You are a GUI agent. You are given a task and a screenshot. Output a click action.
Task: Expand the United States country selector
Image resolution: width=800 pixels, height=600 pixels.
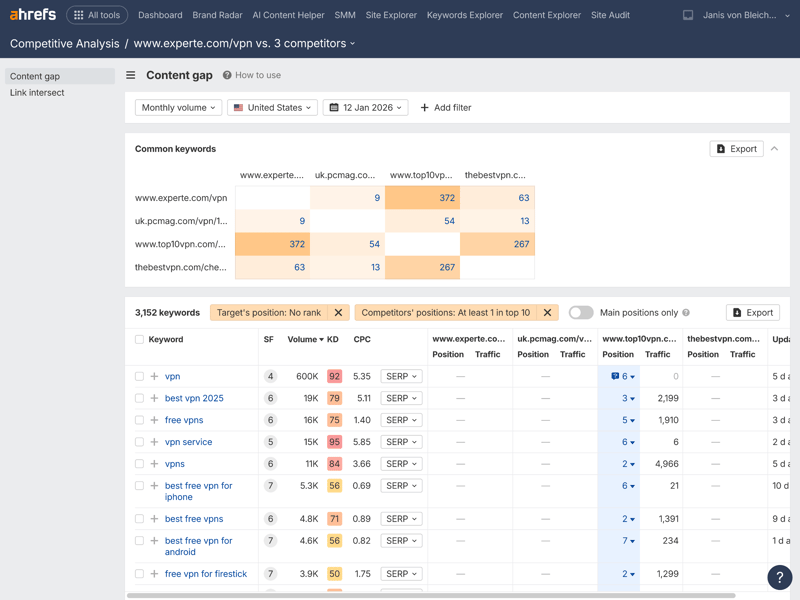(x=272, y=107)
